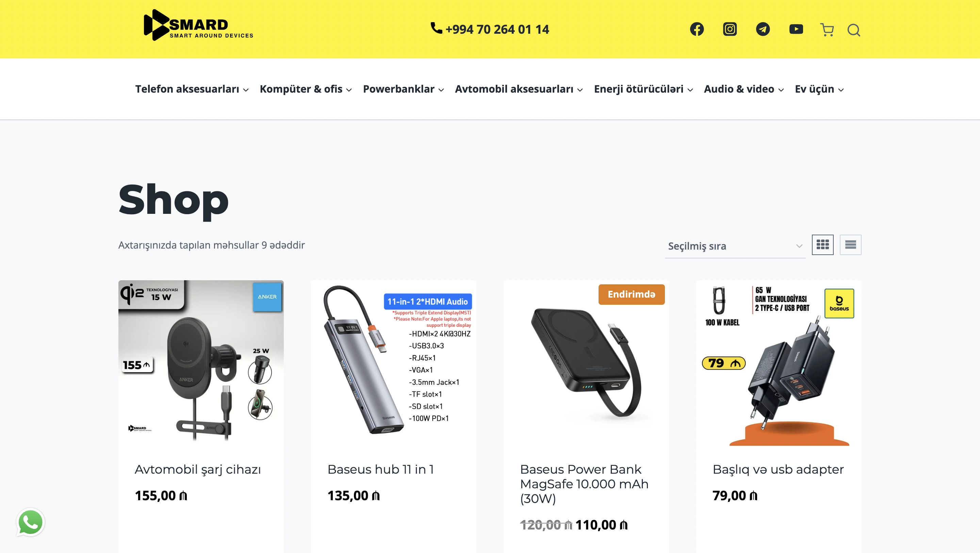Open the shopping cart
Viewport: 980px width, 553px height.
click(x=827, y=30)
